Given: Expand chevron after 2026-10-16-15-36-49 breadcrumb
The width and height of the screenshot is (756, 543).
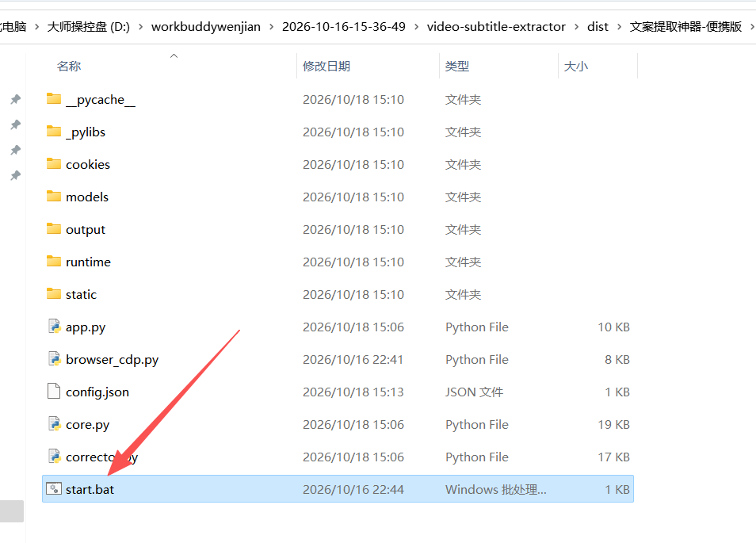Looking at the screenshot, I should point(416,27).
